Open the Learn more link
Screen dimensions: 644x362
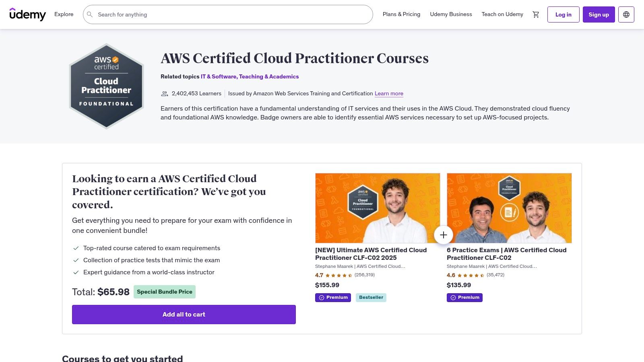tap(389, 93)
